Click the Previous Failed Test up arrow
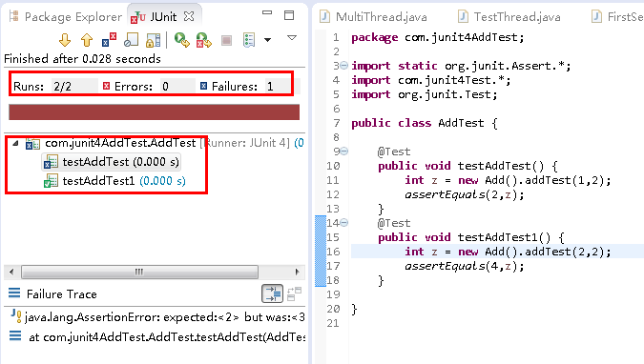 (87, 40)
